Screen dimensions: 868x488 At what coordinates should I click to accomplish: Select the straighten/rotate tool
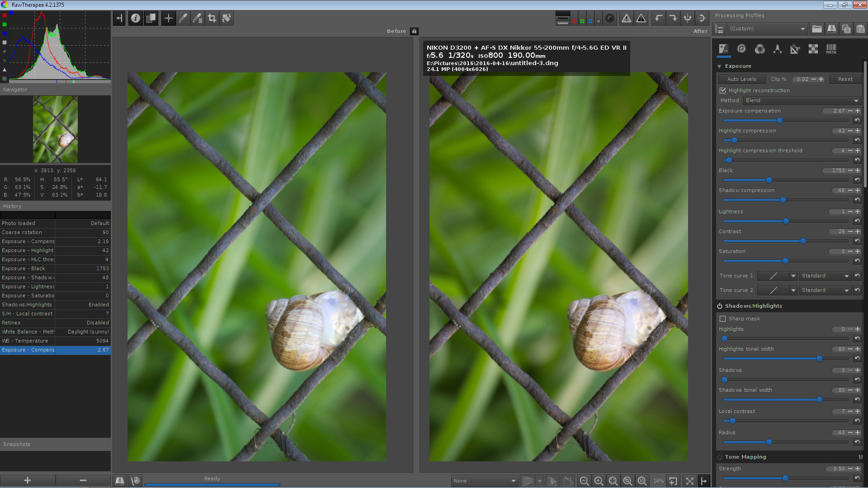226,19
